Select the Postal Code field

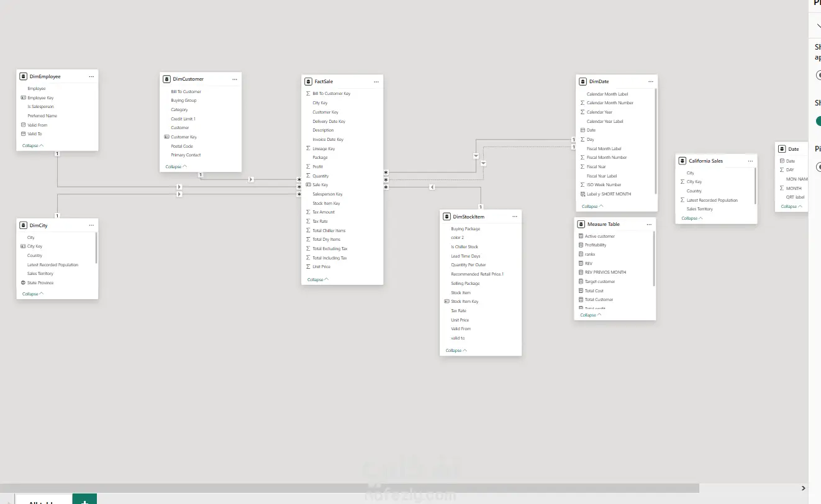pyautogui.click(x=182, y=146)
